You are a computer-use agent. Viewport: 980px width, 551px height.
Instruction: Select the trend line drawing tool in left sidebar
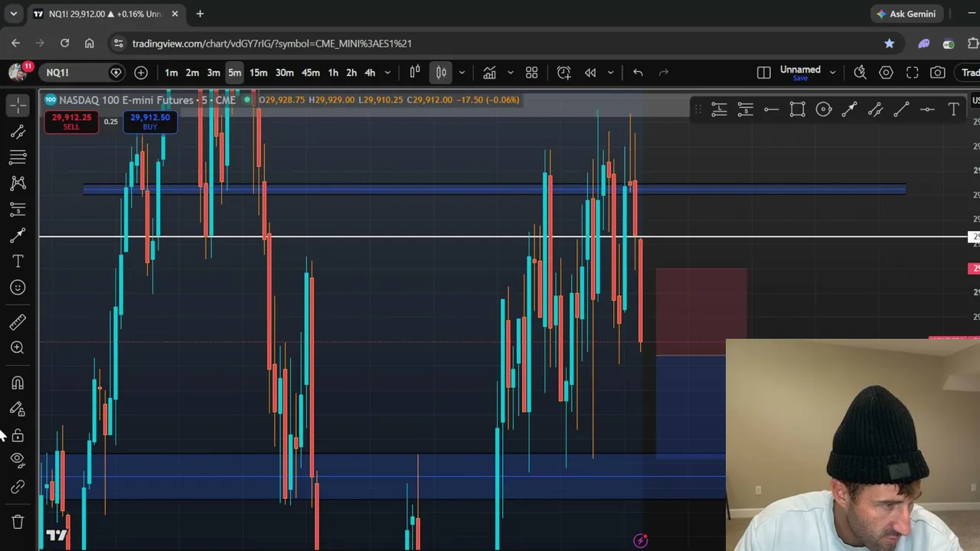[18, 132]
